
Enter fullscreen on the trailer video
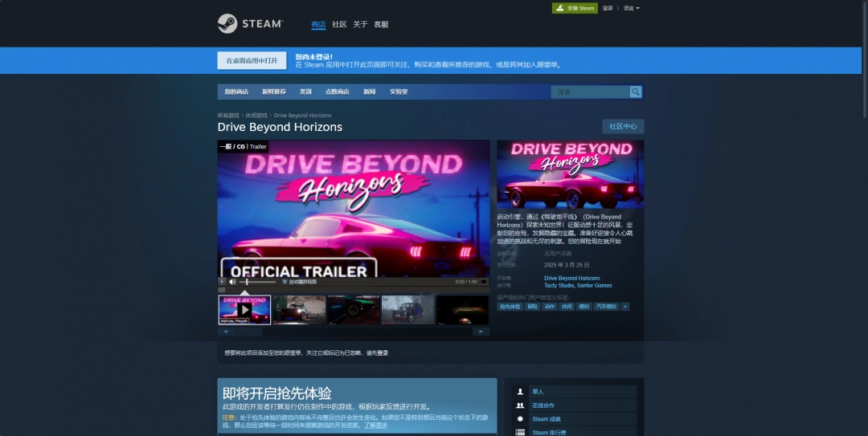pos(485,282)
